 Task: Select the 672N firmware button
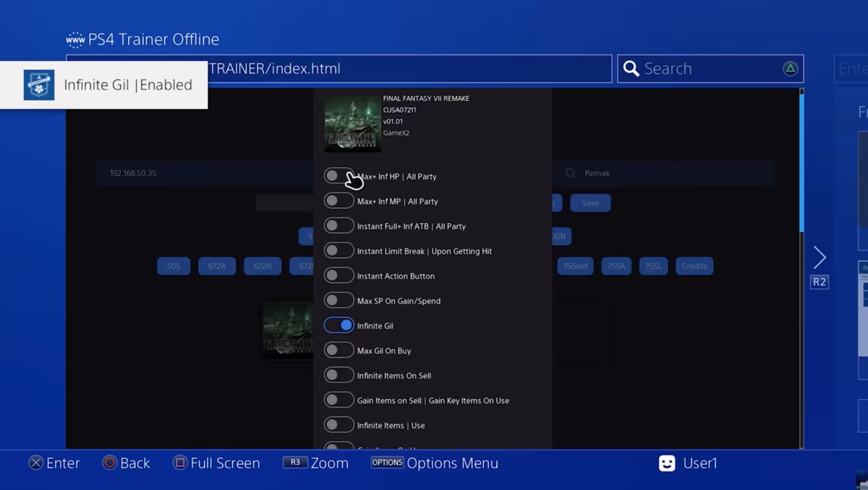[262, 266]
